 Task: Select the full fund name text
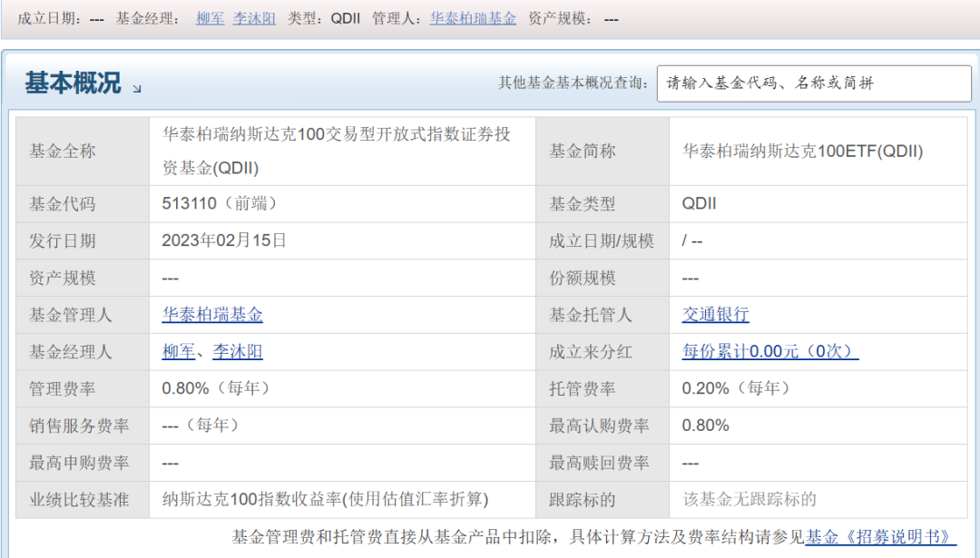(337, 151)
